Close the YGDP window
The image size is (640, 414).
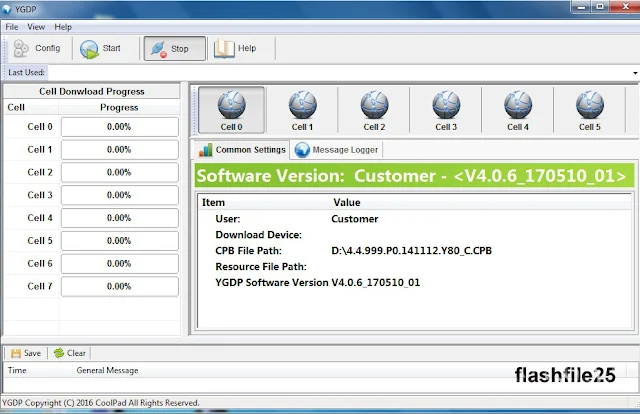(x=625, y=7)
